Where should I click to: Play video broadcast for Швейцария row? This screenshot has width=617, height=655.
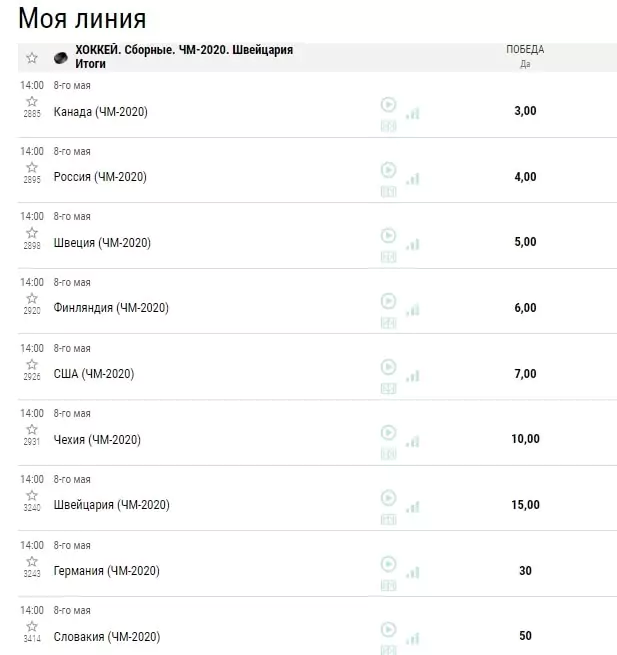(388, 498)
